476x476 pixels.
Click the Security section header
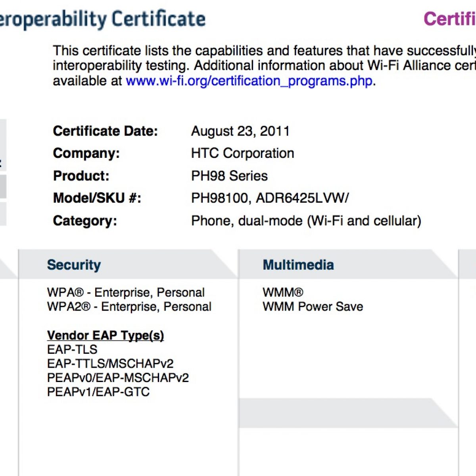(x=74, y=265)
